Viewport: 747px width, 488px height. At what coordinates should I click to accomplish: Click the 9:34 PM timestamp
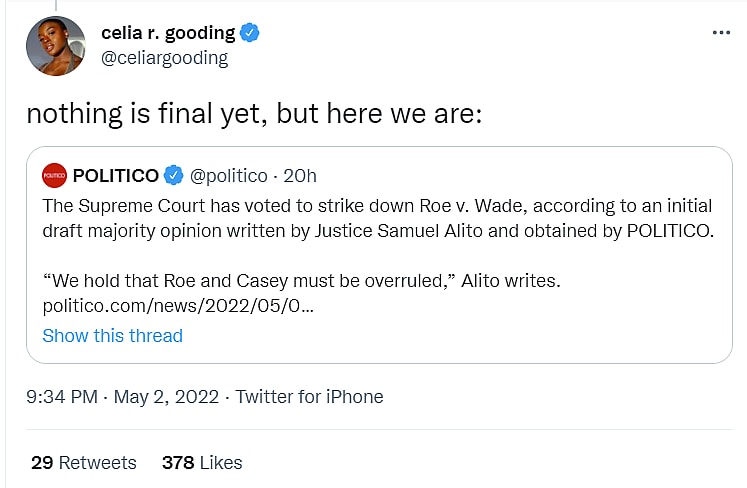(62, 396)
